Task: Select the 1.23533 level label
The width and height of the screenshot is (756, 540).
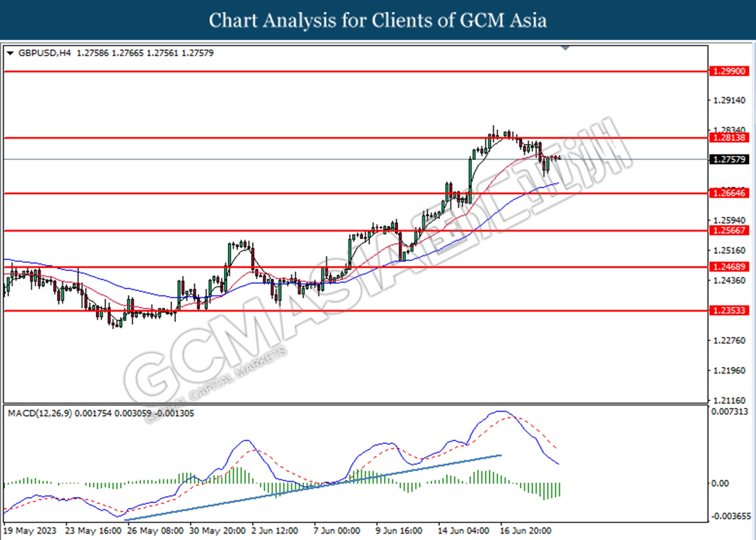Action: pyautogui.click(x=729, y=310)
